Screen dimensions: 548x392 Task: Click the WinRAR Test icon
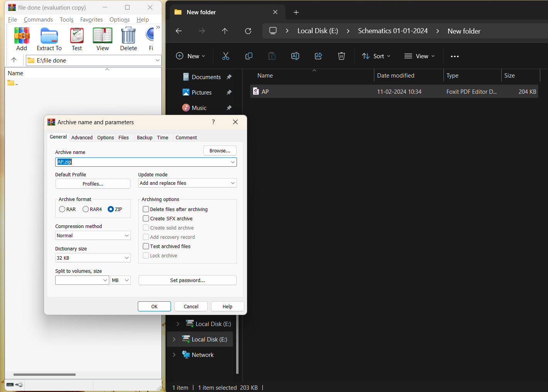pyautogui.click(x=77, y=36)
